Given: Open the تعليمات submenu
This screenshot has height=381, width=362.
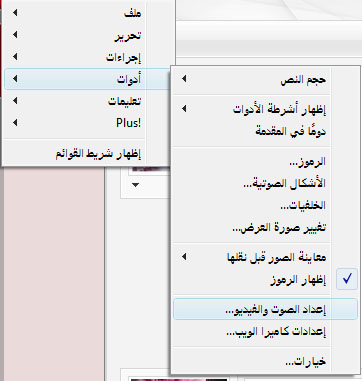Looking at the screenshot, I should [88, 101].
